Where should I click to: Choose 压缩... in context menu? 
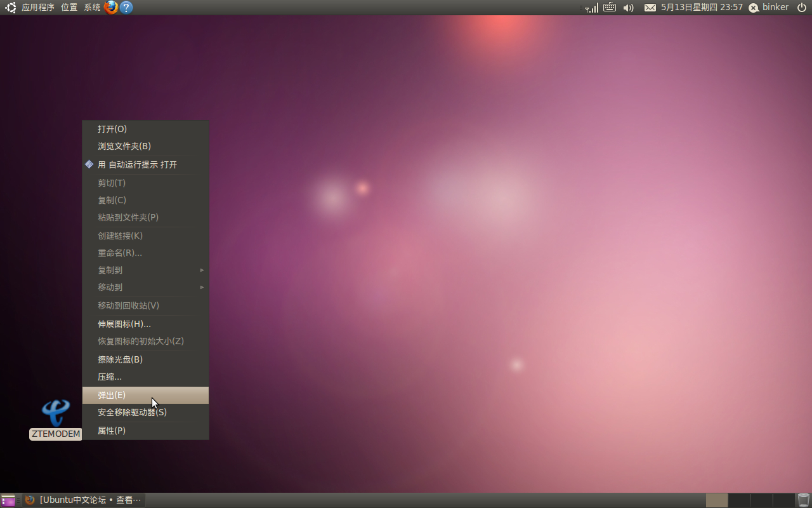(145, 377)
